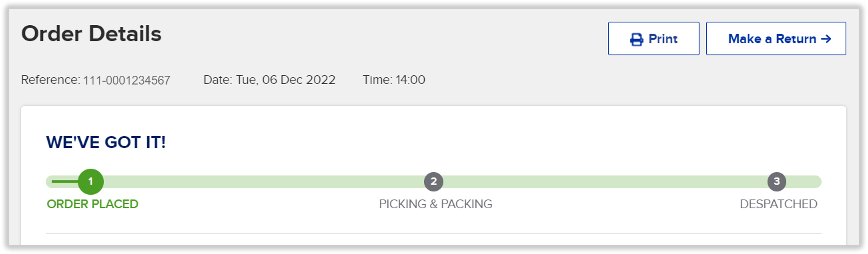Click the dark green filled progress segment
This screenshot has height=254, width=868.
tap(64, 182)
